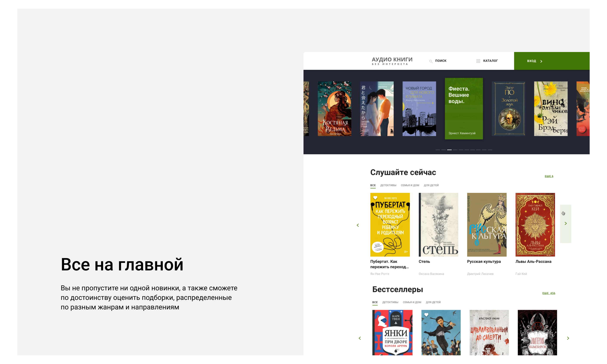
Task: Select СЕМЬЯ И ДОМ tab under Бестселлеры
Action: click(412, 302)
